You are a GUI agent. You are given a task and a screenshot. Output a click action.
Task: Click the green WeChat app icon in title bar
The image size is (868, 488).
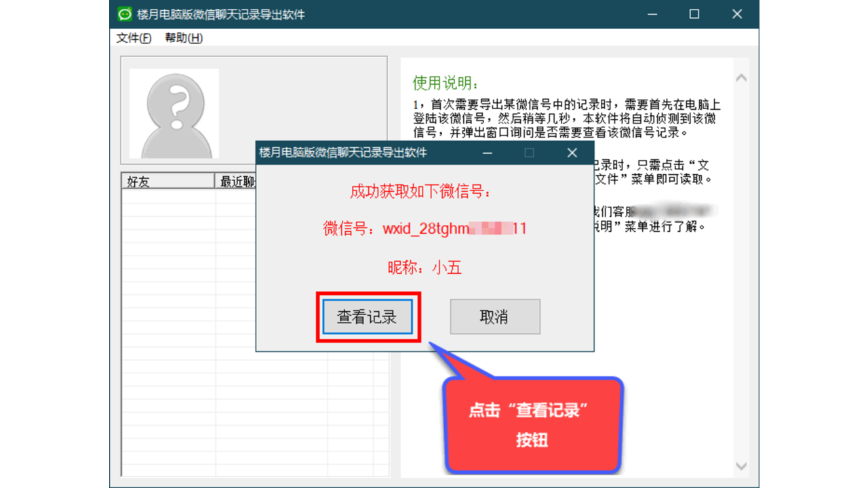[x=125, y=14]
